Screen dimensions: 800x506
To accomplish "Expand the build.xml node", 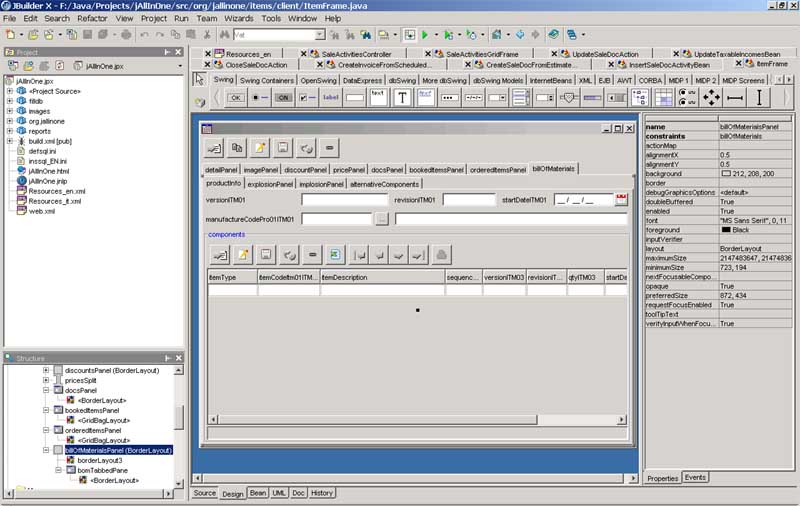I will (9, 141).
